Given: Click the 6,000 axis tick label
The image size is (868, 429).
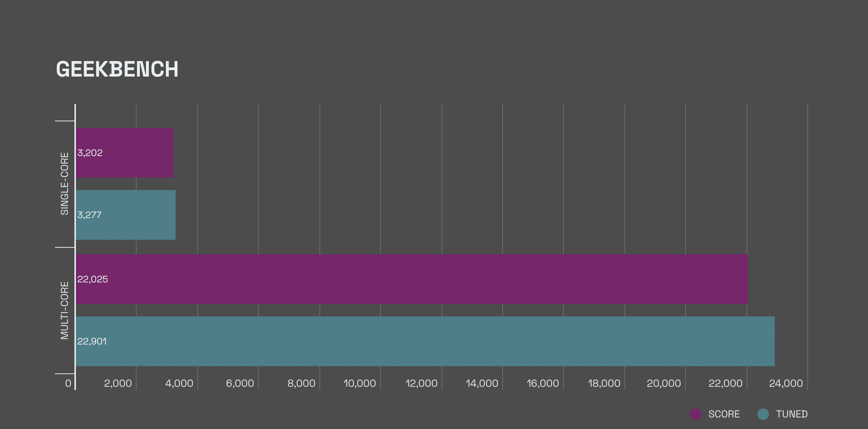Looking at the screenshot, I should 240,383.
